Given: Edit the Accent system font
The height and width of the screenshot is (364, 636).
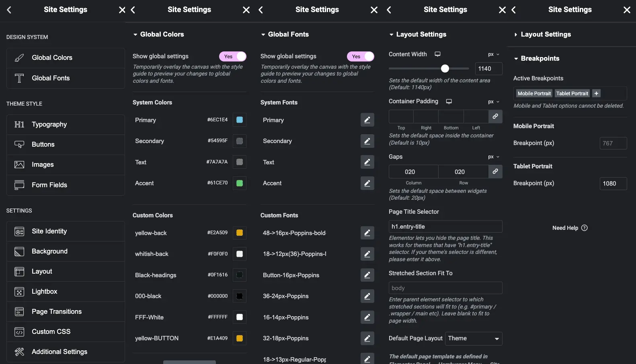Looking at the screenshot, I should [367, 183].
